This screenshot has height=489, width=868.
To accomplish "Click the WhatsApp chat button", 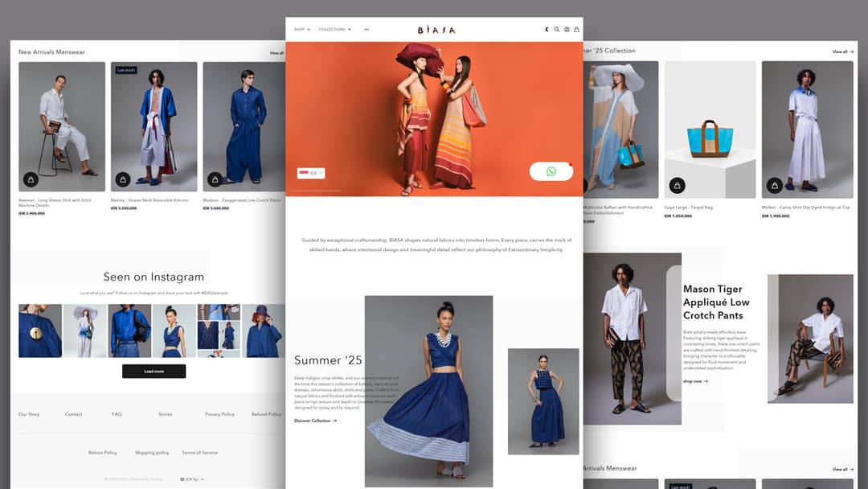I will coord(551,171).
